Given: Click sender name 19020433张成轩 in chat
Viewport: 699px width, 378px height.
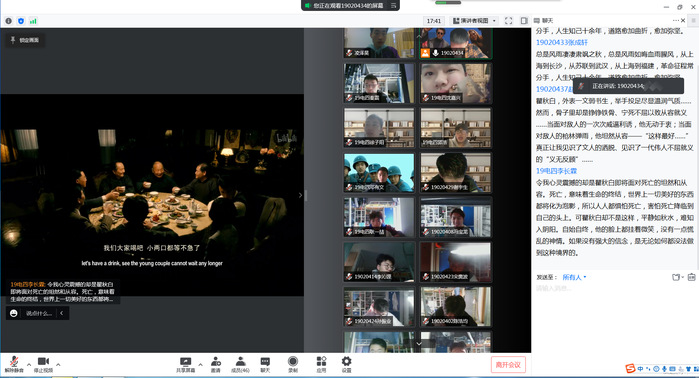Looking at the screenshot, I should point(562,42).
